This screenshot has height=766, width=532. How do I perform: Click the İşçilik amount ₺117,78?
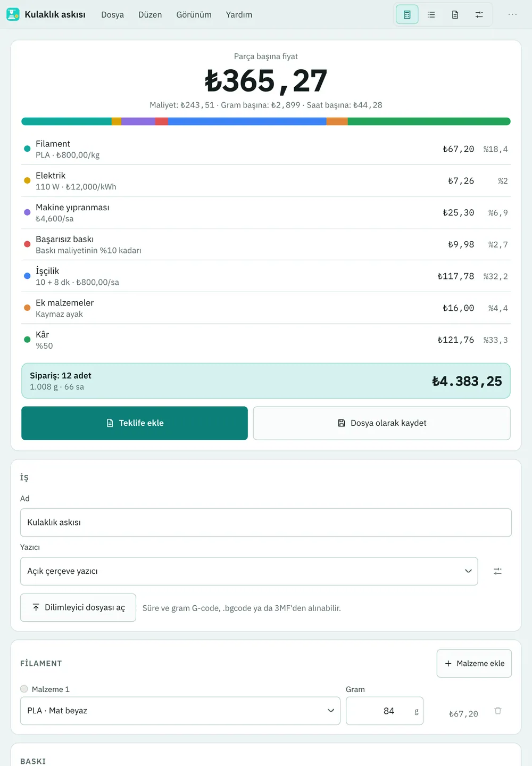(x=456, y=276)
